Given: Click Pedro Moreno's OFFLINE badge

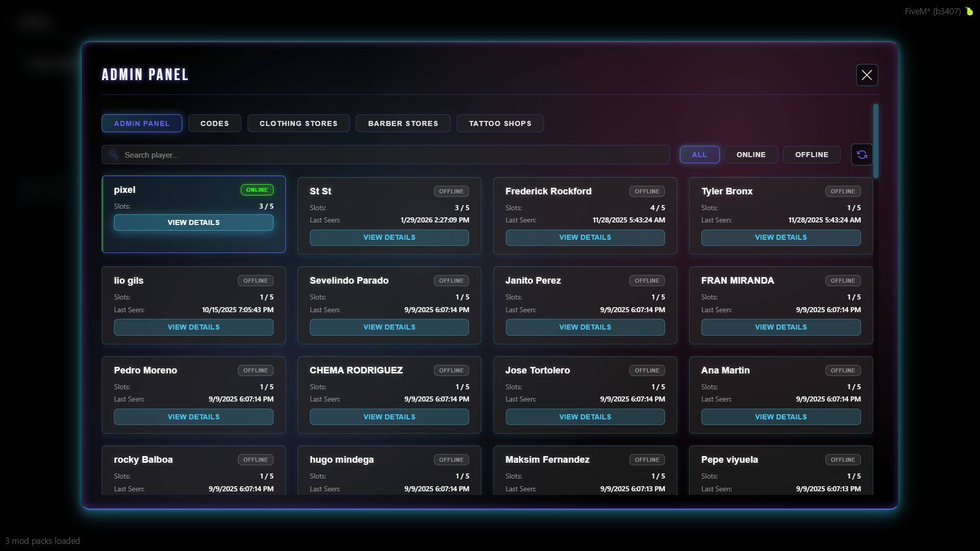Looking at the screenshot, I should point(256,370).
